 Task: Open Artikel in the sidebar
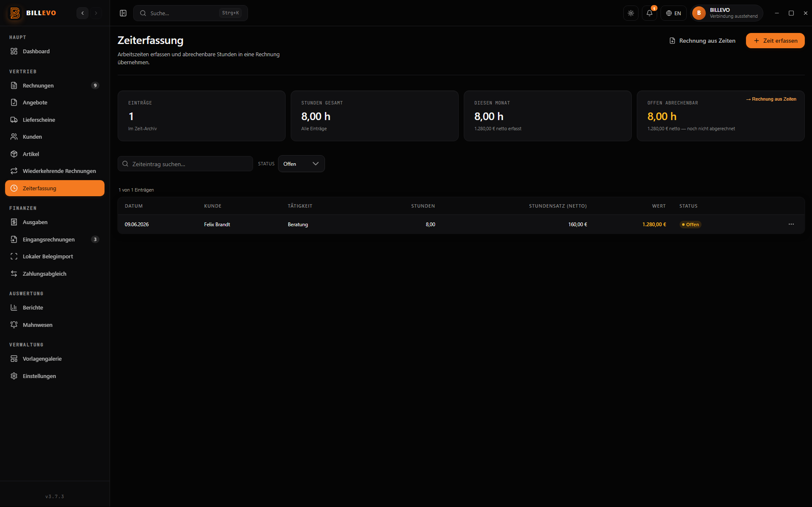tap(55, 154)
